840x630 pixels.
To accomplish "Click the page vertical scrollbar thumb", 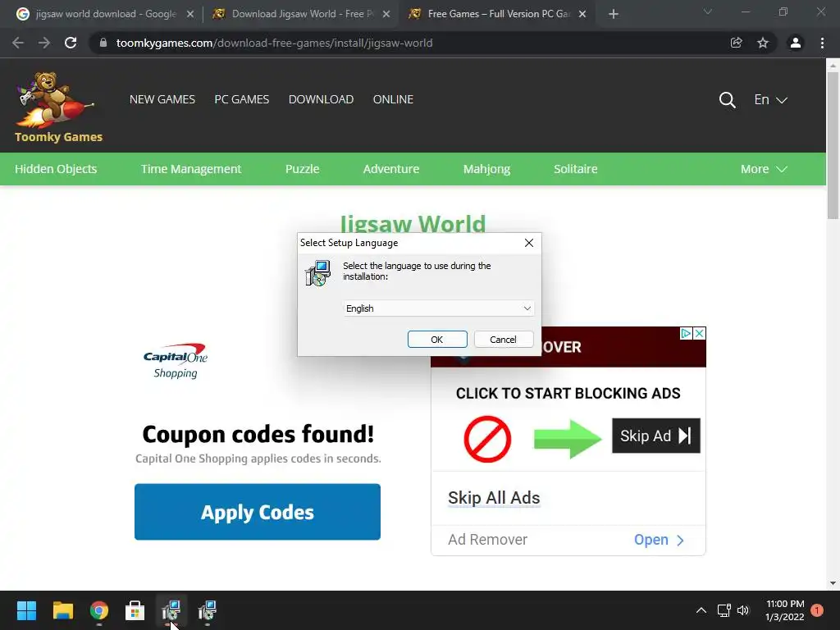I will (x=832, y=144).
